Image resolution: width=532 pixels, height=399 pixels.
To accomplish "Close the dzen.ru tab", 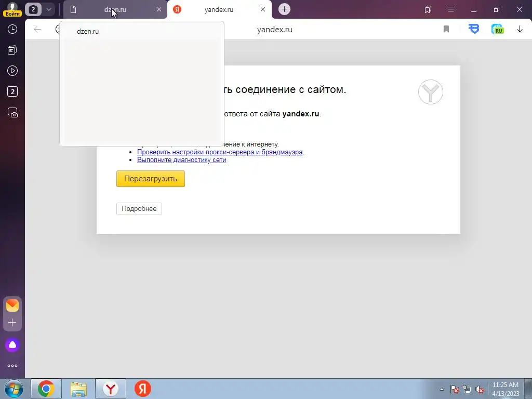I will click(159, 9).
